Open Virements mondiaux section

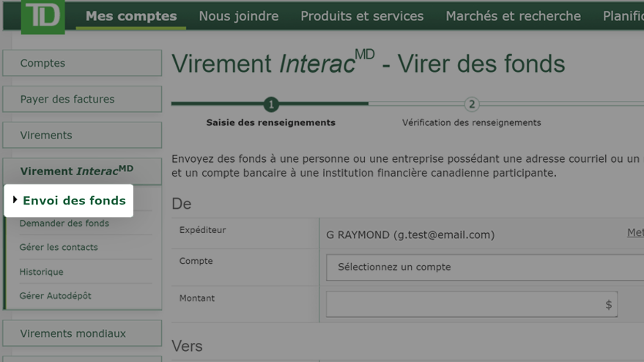(82, 333)
